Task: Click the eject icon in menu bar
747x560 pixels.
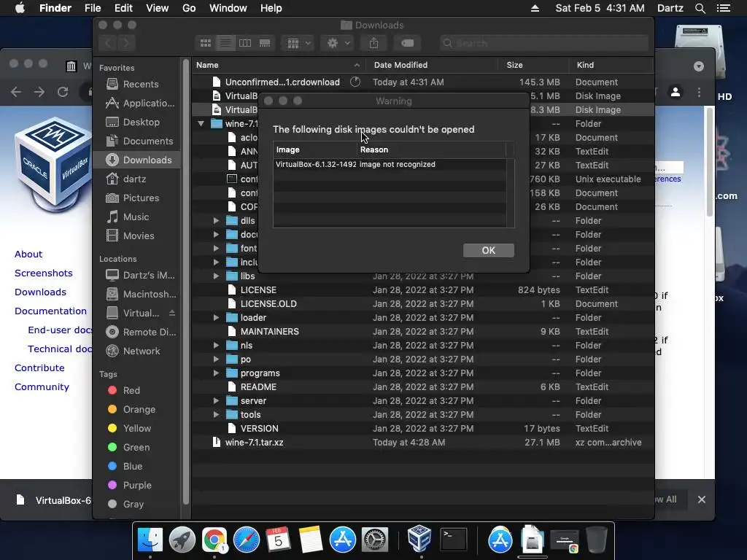Action: [535, 8]
